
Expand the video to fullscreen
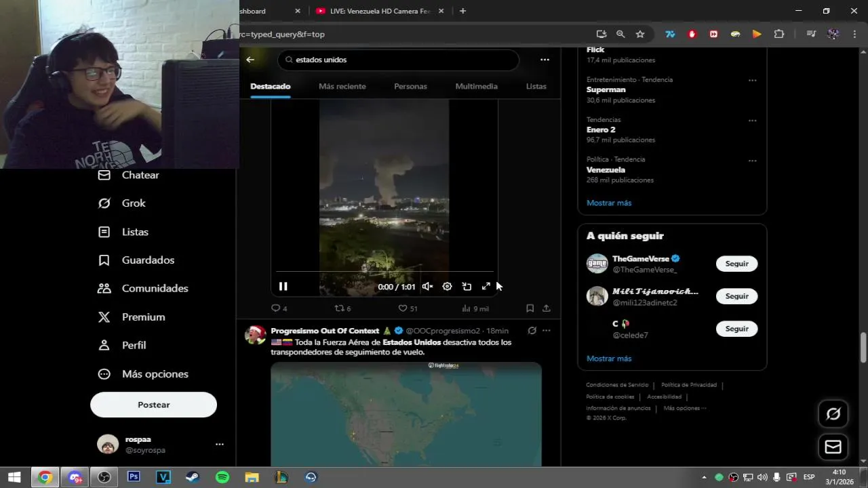tap(486, 287)
